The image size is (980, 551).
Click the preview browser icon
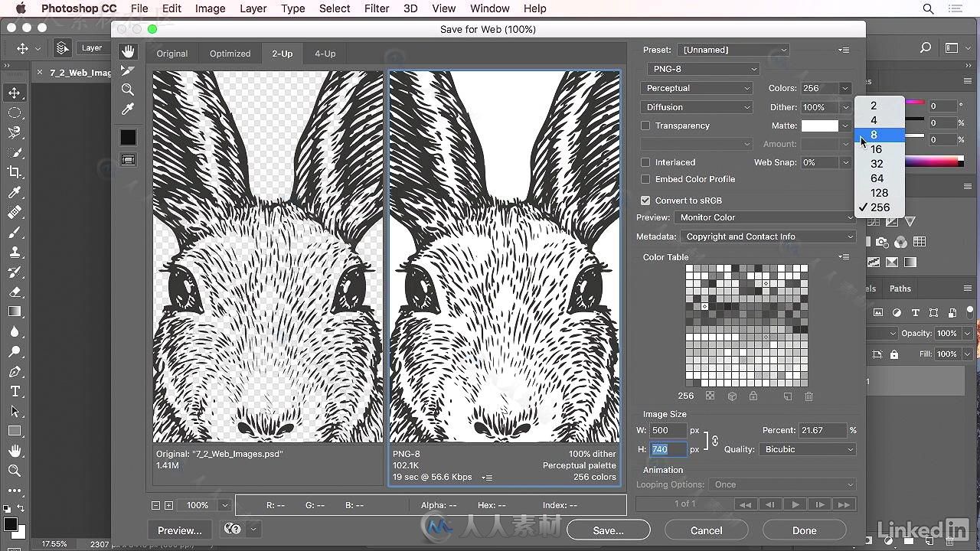[x=233, y=530]
